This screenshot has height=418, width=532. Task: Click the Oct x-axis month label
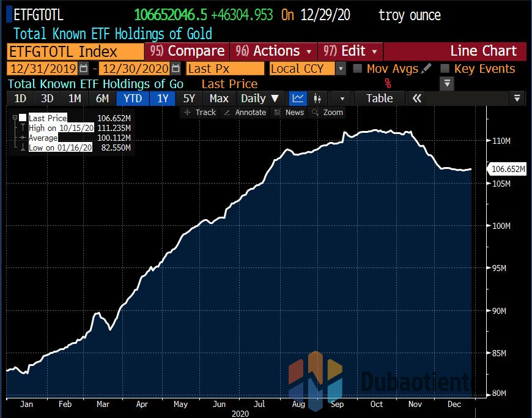click(x=376, y=404)
